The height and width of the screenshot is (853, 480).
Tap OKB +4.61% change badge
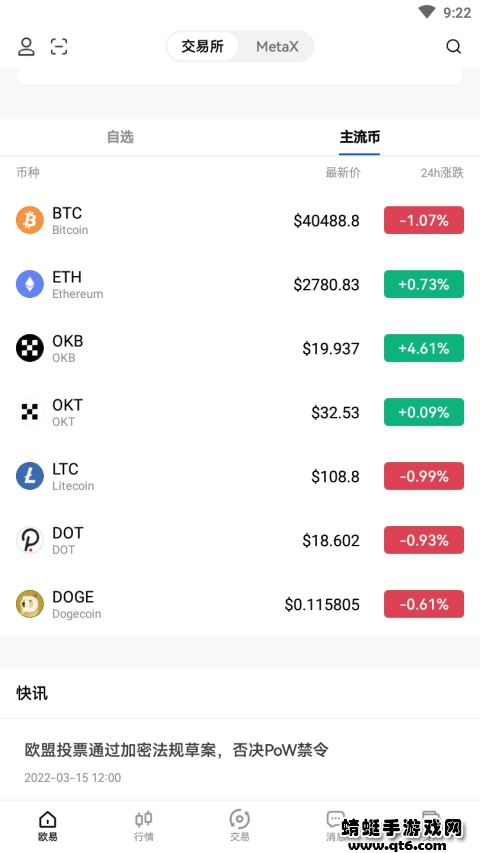[x=424, y=348]
